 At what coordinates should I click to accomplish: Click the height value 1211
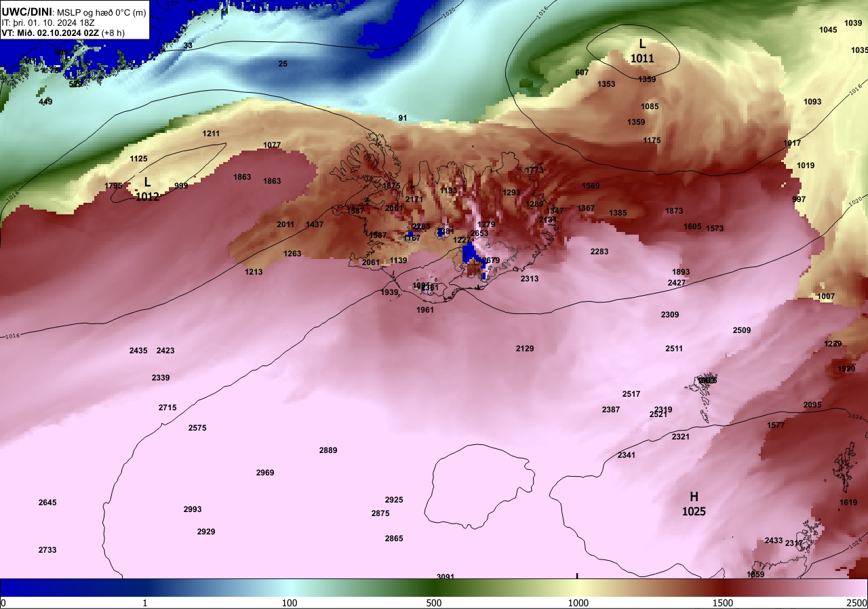(x=211, y=134)
